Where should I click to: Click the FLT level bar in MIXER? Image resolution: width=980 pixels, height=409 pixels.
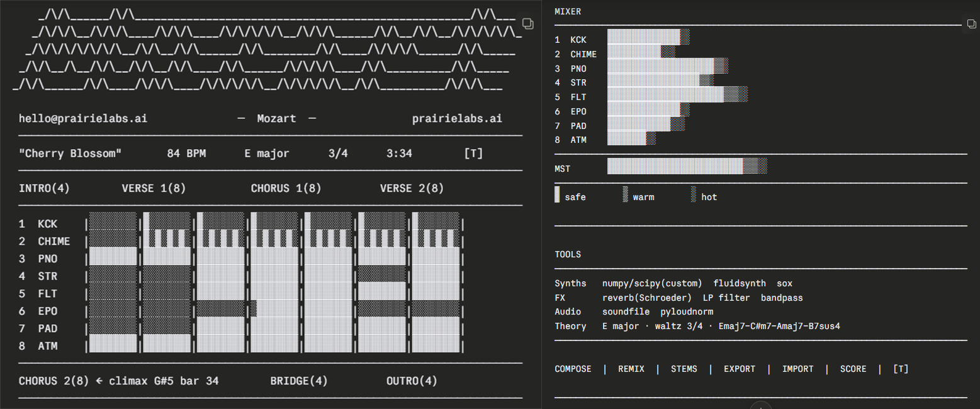tap(677, 94)
